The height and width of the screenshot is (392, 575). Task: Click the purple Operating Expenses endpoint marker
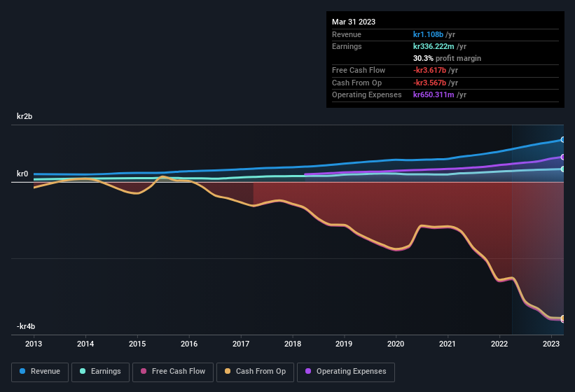click(x=563, y=157)
